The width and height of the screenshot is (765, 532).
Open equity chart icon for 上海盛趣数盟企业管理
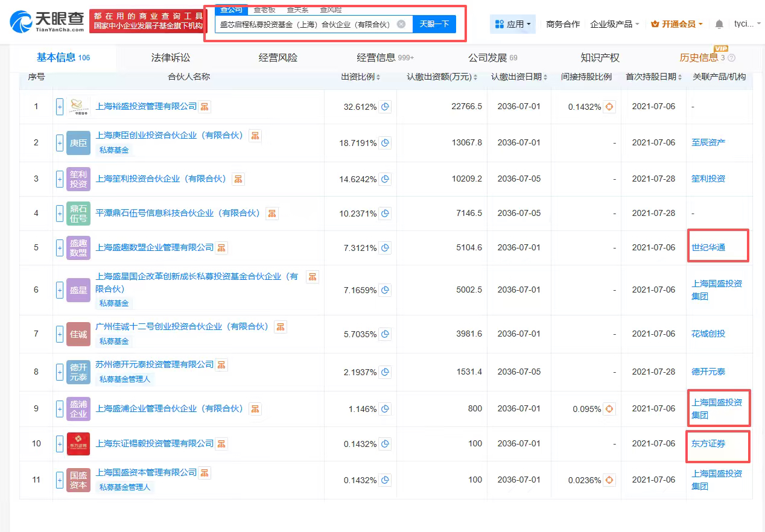pos(221,248)
